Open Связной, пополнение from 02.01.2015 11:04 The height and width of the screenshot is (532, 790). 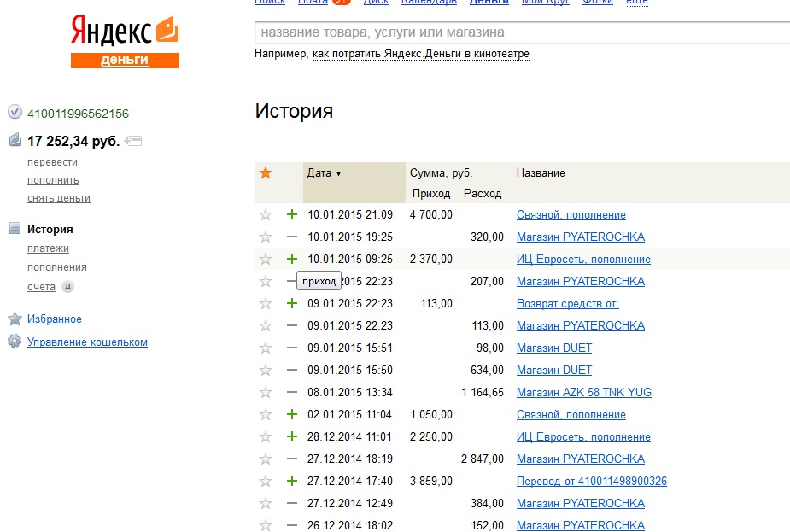tap(571, 414)
